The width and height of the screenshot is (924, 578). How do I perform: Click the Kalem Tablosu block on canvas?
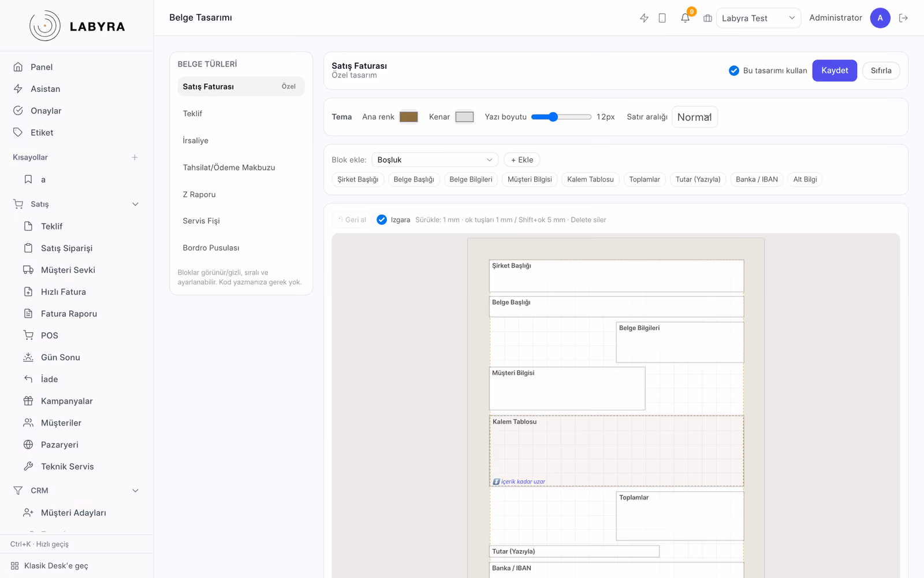[616, 451]
